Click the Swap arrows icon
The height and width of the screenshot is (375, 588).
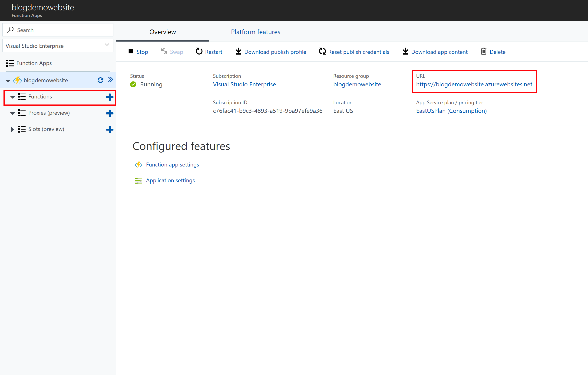[164, 51]
